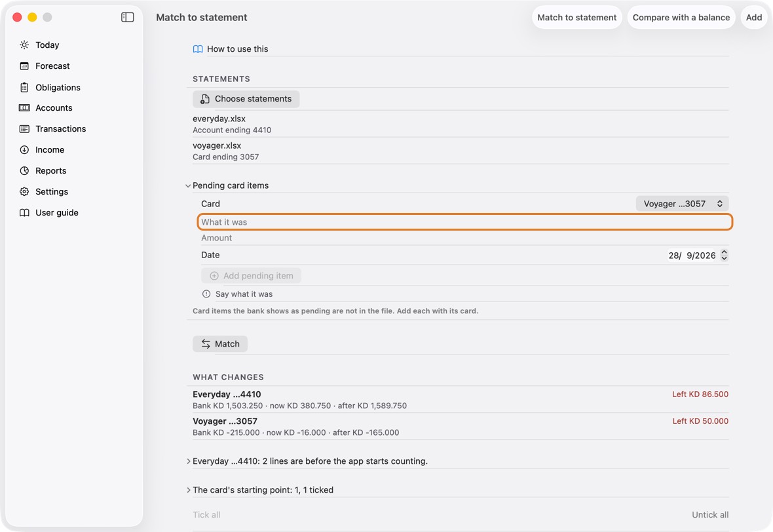The width and height of the screenshot is (773, 532).
Task: Go to Forecast in the sidebar
Action: click(x=53, y=66)
